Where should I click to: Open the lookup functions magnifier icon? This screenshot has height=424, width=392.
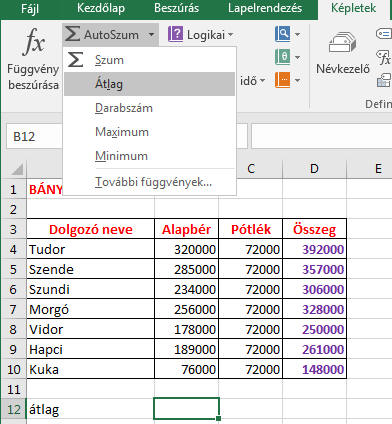282,34
